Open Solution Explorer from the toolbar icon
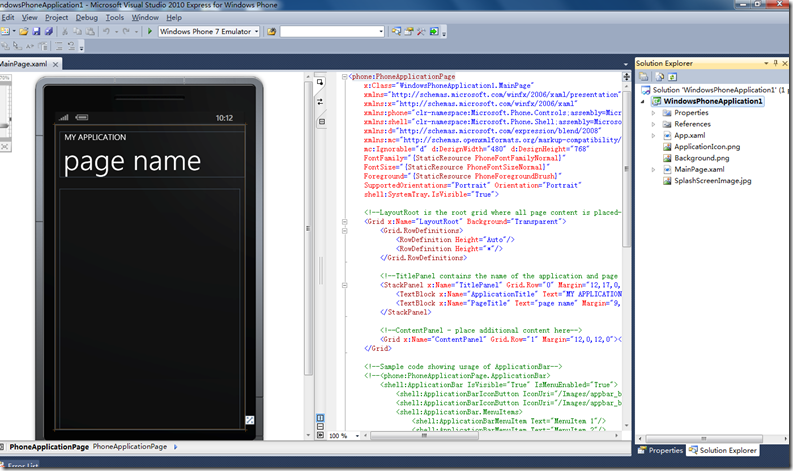Viewport: 793px width, 471px height. pyautogui.click(x=396, y=31)
